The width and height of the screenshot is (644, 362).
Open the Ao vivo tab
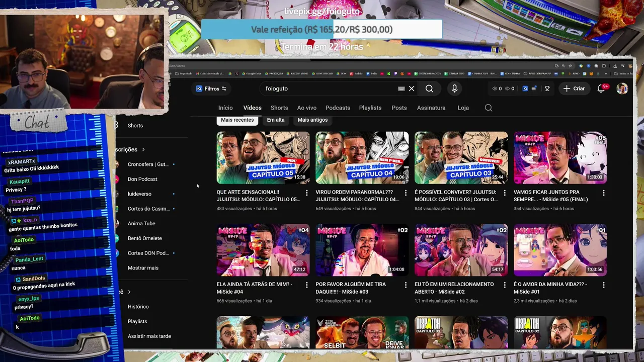click(307, 108)
